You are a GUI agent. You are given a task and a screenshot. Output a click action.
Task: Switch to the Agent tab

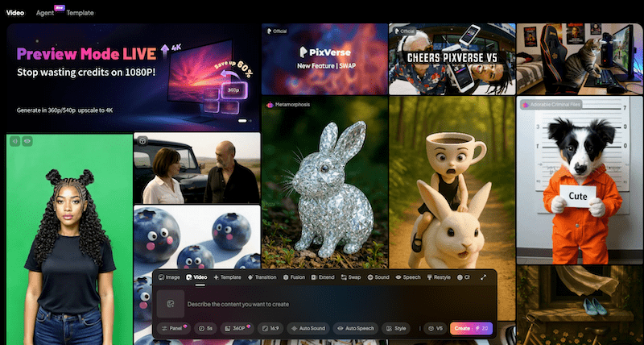click(45, 13)
